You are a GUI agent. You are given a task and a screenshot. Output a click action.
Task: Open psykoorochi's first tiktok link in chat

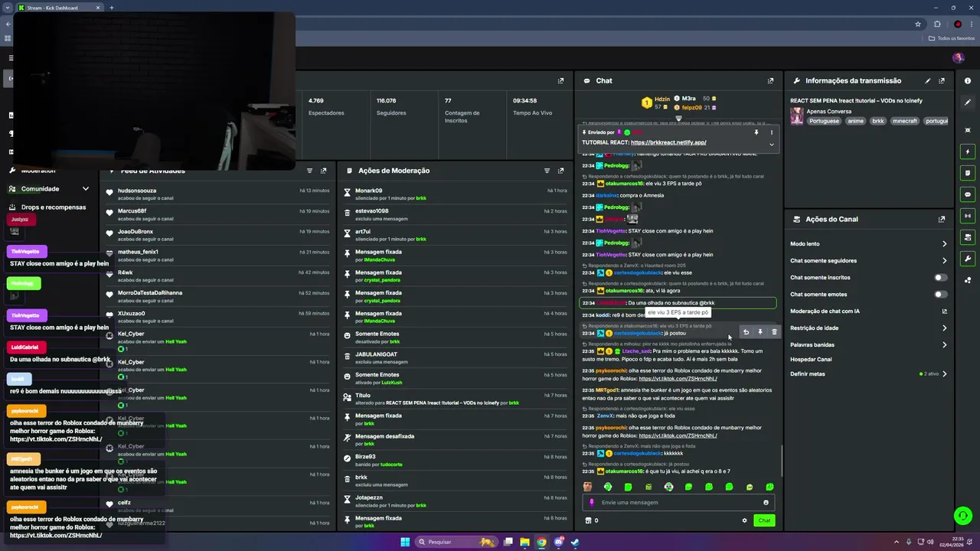[678, 379]
